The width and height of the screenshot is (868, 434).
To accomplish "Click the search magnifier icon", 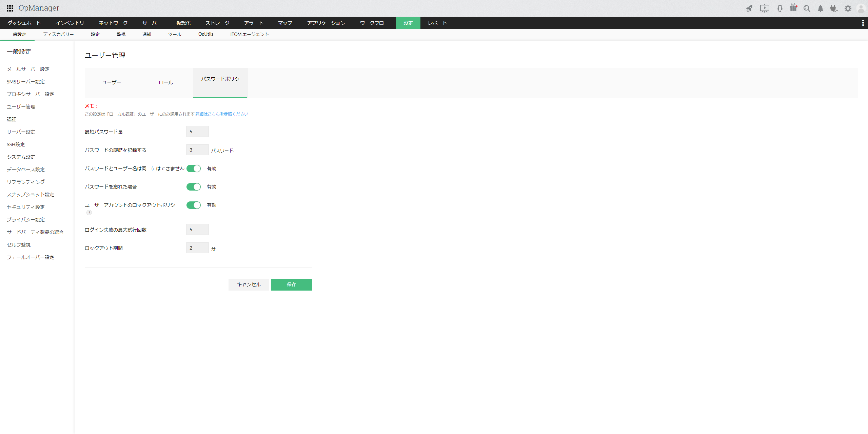I will coord(807,8).
